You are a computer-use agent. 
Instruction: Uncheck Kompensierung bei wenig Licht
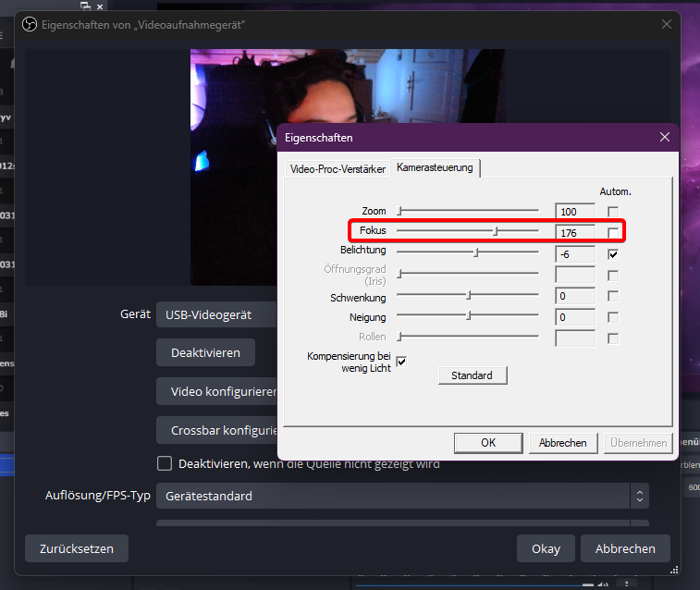[401, 361]
